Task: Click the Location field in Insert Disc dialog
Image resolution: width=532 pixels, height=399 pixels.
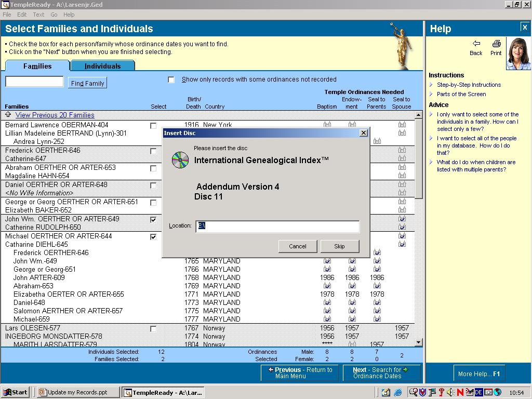Action: [x=277, y=226]
